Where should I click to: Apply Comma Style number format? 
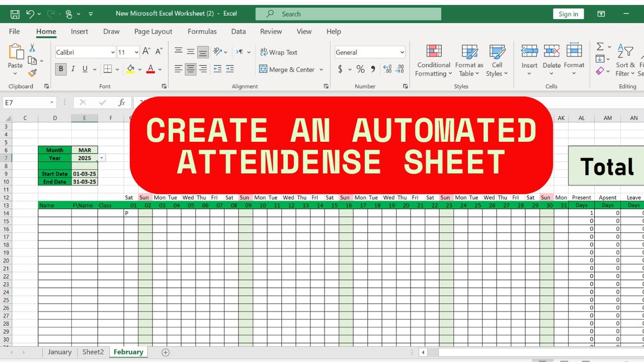tap(373, 69)
